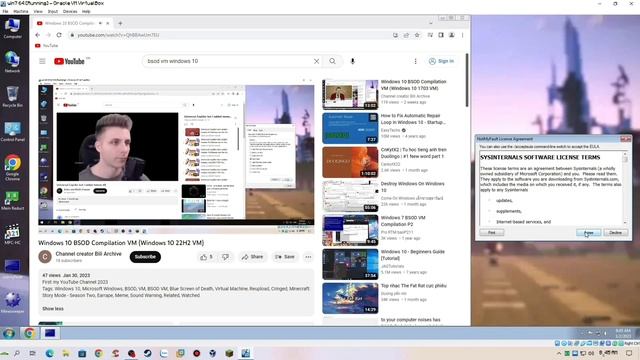Open the Control Panel desktop icon
This screenshot has height=360, width=640.
coord(12,131)
